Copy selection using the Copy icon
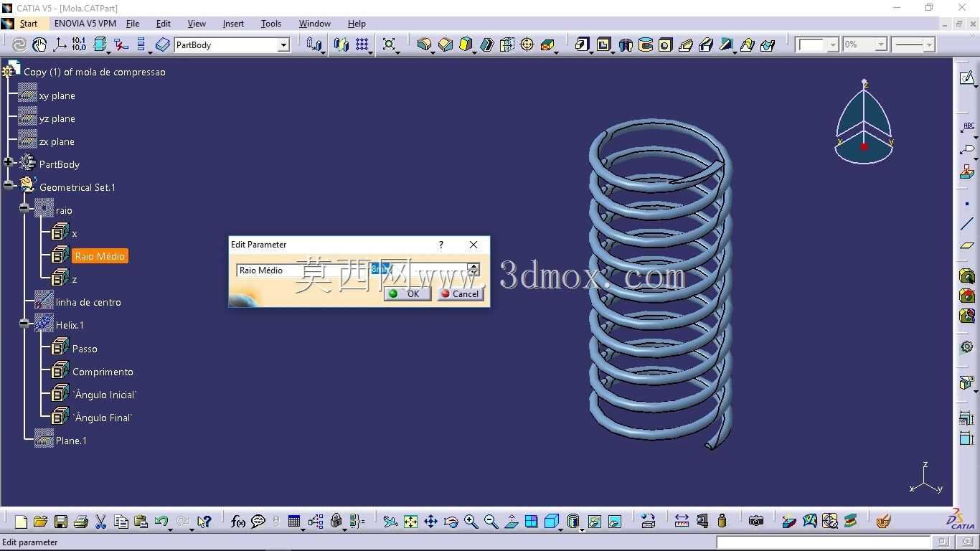The width and height of the screenshot is (980, 551). point(121,522)
